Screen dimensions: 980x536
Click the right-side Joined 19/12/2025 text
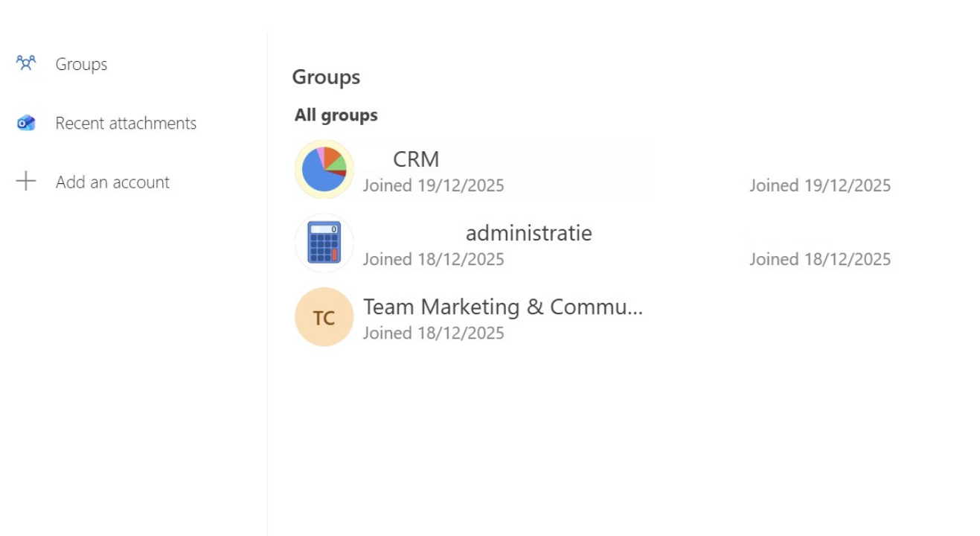pyautogui.click(x=819, y=185)
